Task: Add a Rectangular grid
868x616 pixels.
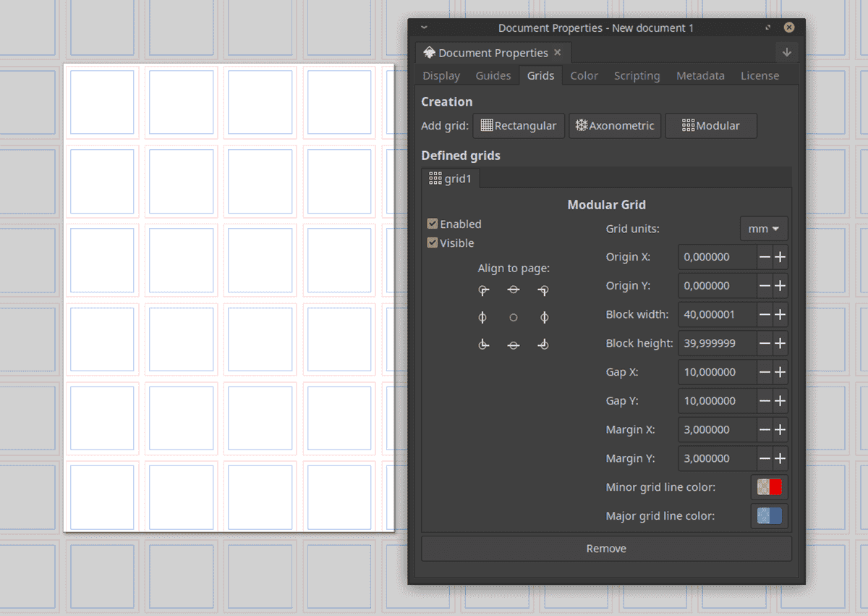Action: click(x=519, y=126)
